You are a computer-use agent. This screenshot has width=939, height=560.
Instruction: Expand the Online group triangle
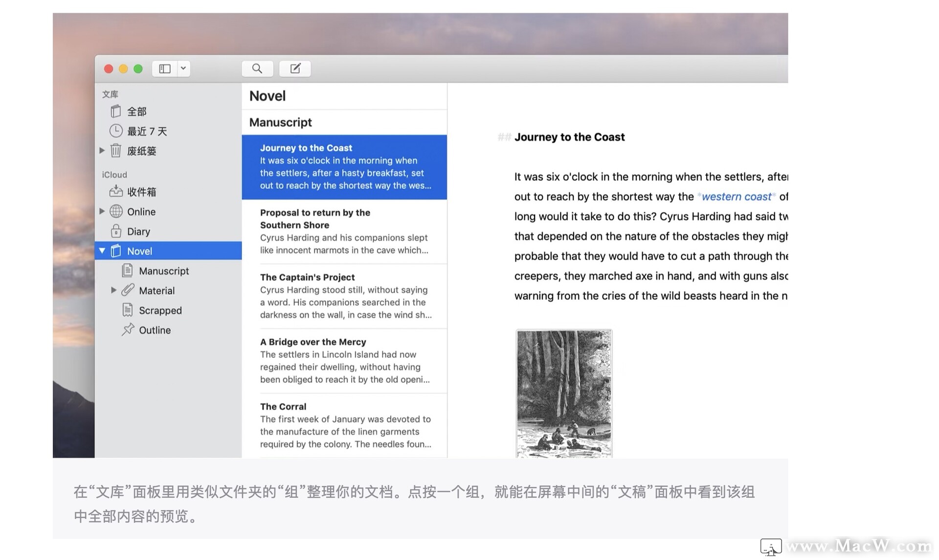pos(102,211)
